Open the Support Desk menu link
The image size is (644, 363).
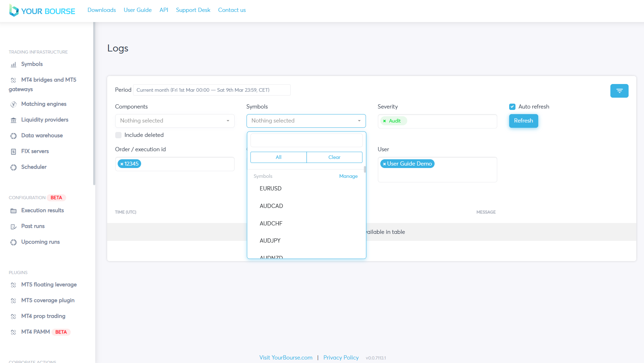point(193,10)
